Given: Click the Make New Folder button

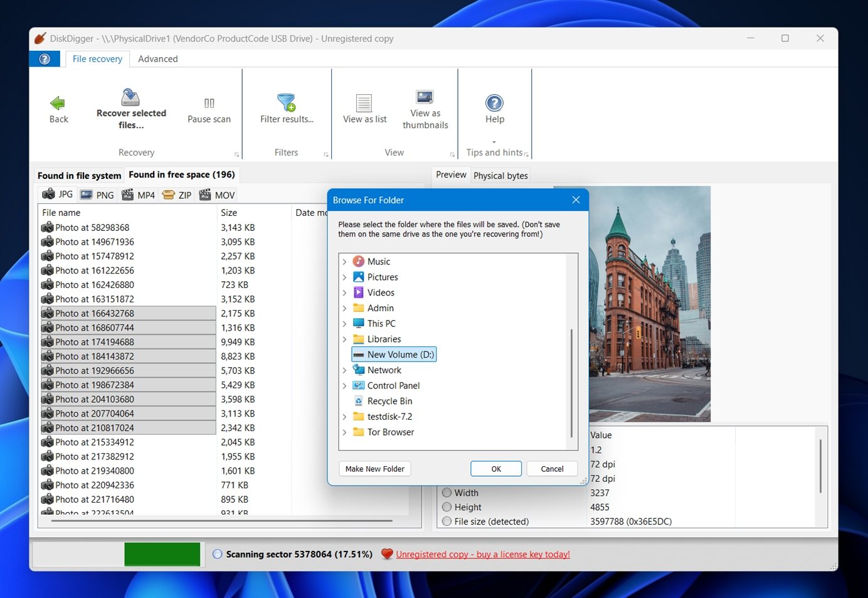Looking at the screenshot, I should coord(374,469).
